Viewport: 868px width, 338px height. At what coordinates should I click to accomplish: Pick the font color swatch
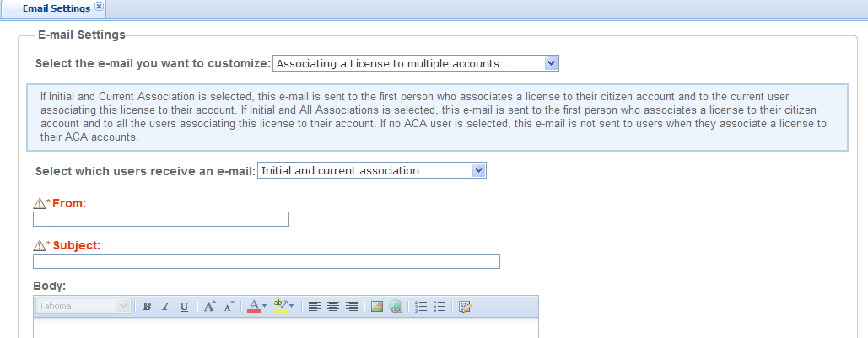253,307
